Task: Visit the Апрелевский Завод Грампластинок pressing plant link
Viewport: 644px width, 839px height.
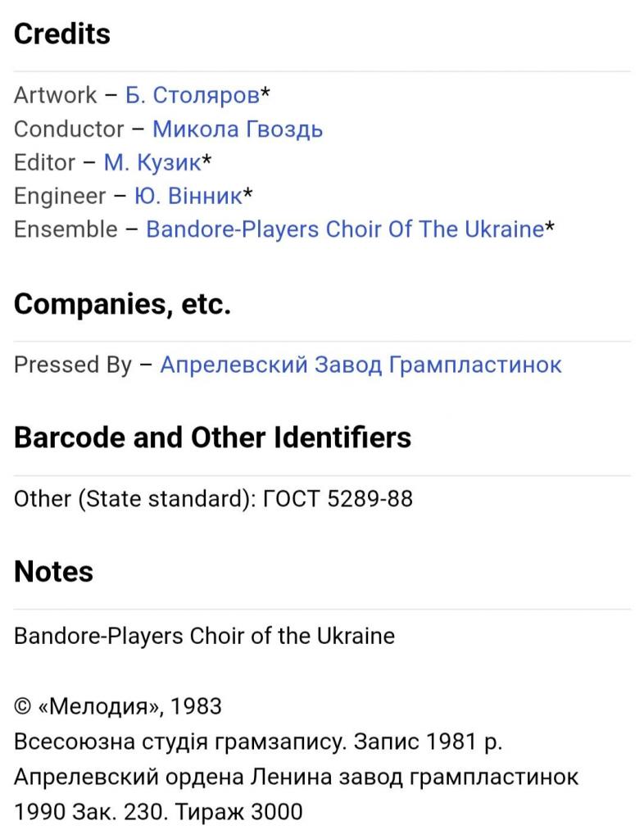Action: pos(361,365)
